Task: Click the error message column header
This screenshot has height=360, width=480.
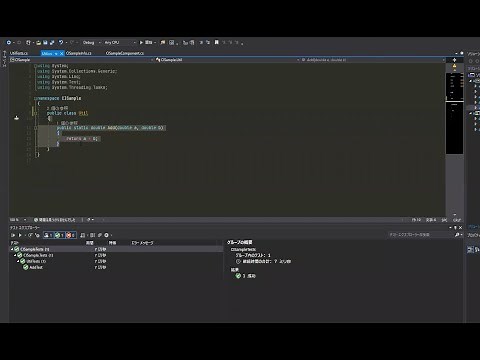Action: tap(143, 243)
